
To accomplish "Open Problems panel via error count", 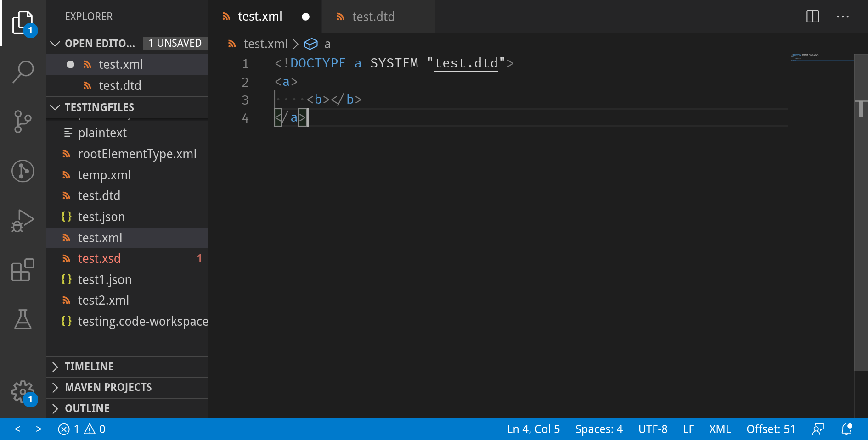I will coord(82,429).
